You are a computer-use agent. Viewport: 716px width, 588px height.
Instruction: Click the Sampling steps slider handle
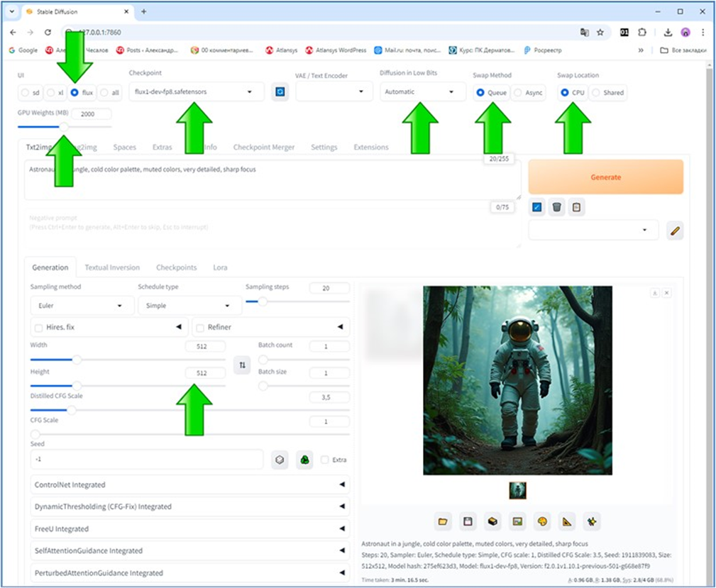pos(263,301)
